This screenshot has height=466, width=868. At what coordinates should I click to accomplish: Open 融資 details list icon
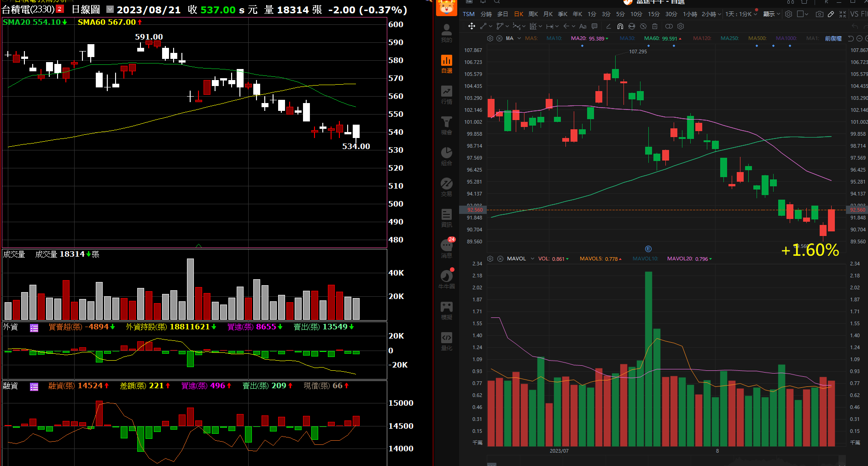[34, 386]
